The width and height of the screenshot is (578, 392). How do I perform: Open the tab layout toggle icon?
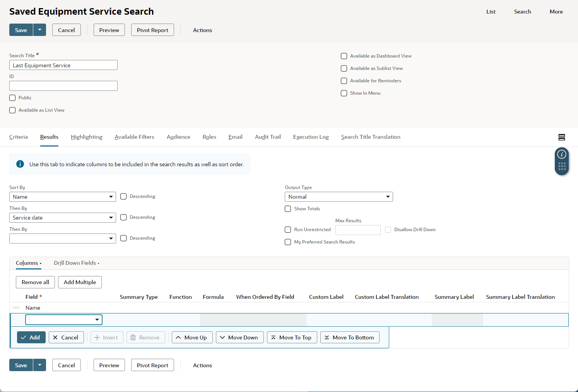(562, 137)
